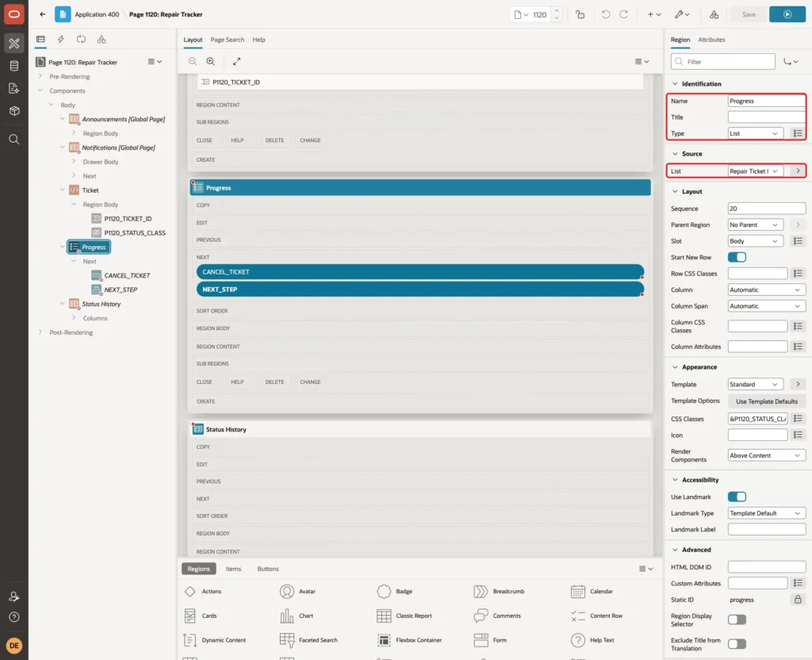The height and width of the screenshot is (660, 812).
Task: Go back using the left arrow
Action: 43,14
